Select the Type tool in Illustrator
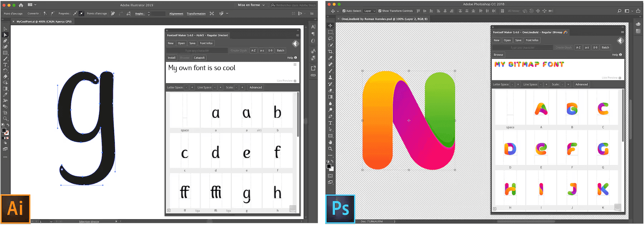Screen dimensions: 644x225 tap(5, 65)
